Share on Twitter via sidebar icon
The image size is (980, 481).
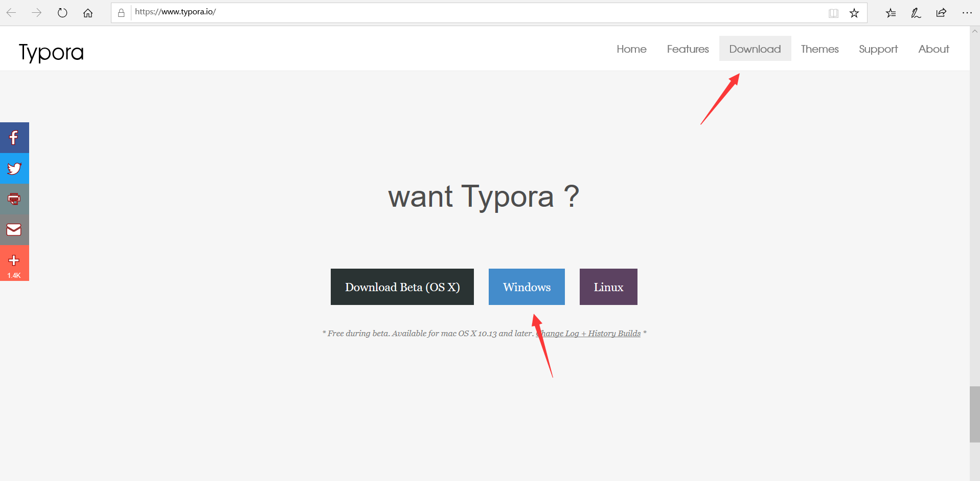[x=14, y=168]
